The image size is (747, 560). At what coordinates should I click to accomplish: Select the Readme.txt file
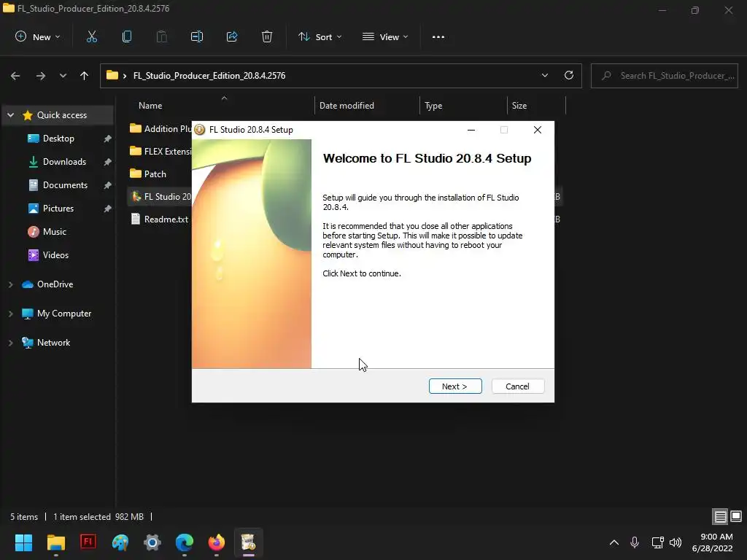click(160, 219)
